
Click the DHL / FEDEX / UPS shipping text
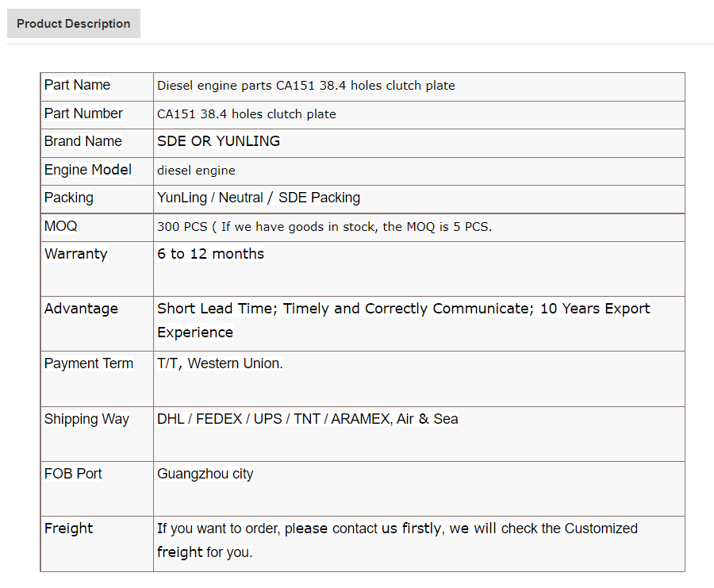307,419
